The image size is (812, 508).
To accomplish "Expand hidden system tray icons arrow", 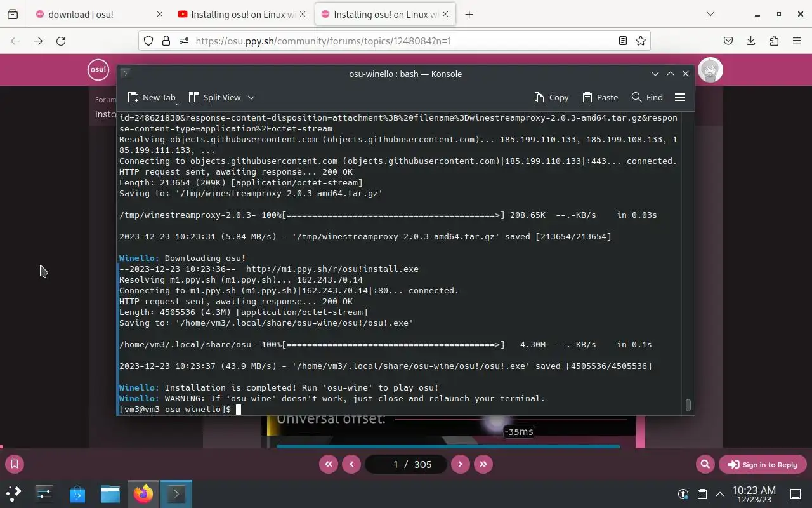I will [x=720, y=494].
